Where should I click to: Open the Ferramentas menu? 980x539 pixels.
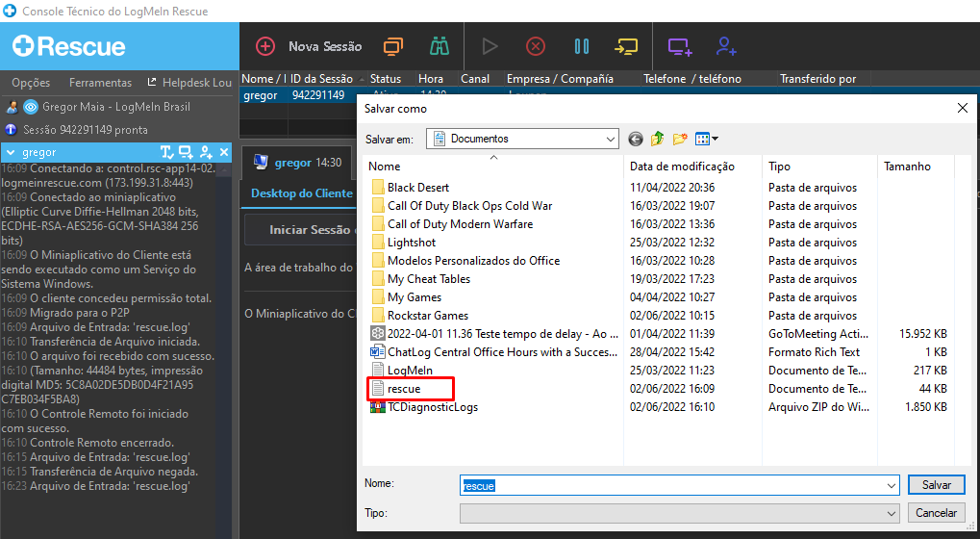click(x=101, y=83)
